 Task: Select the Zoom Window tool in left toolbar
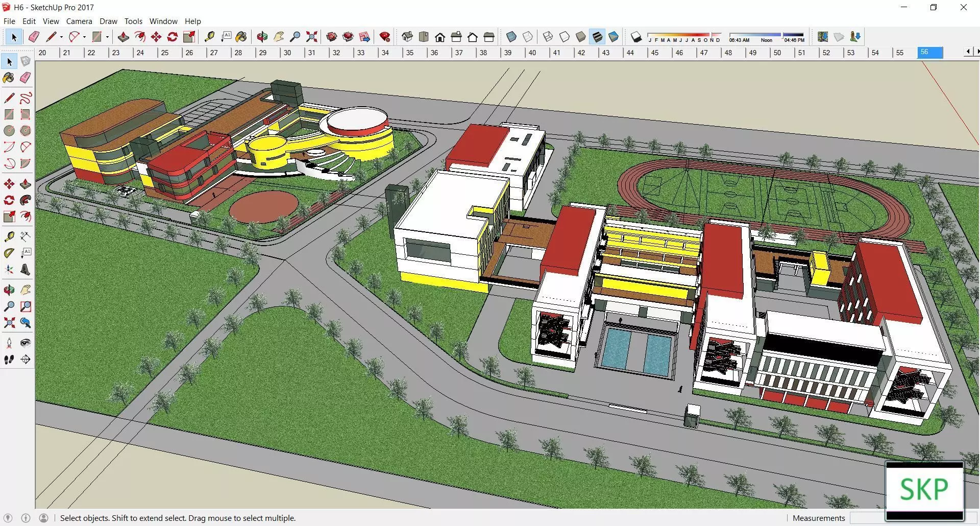coord(26,306)
